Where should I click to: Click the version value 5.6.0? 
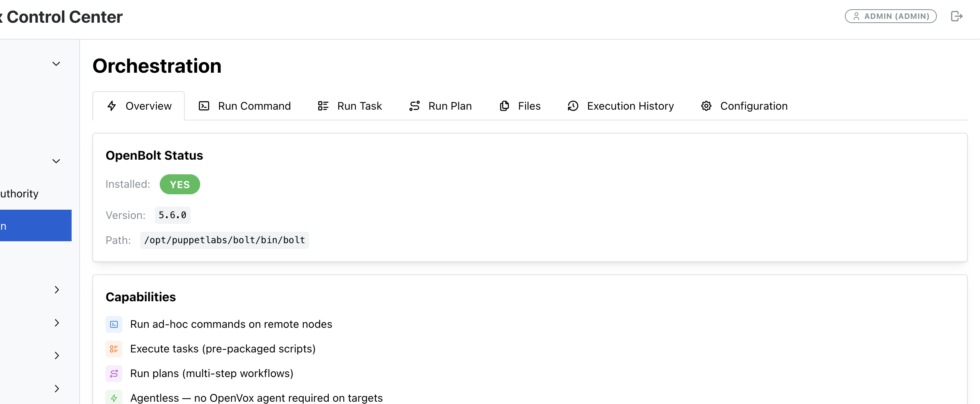coord(172,215)
